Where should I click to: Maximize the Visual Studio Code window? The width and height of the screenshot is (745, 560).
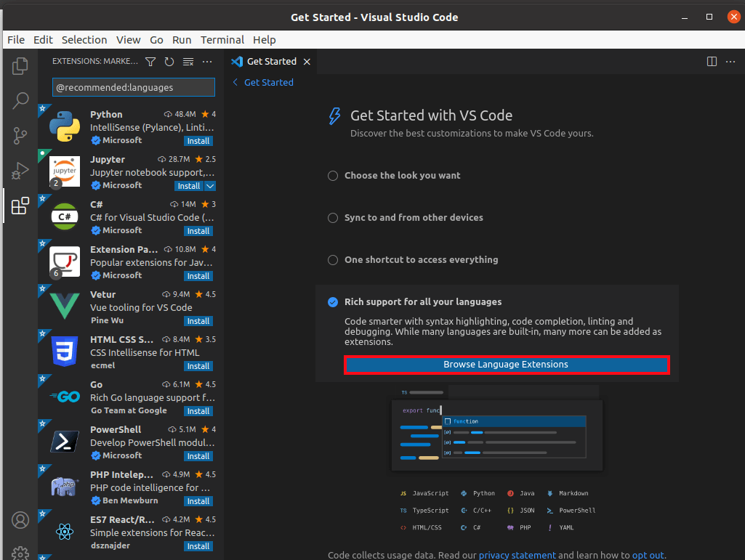pyautogui.click(x=709, y=17)
